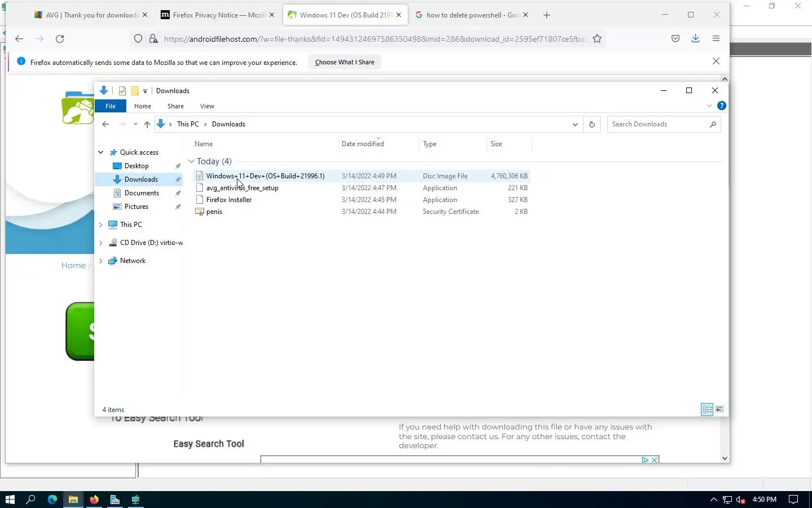Go back in File Explorer
812x508 pixels.
click(x=105, y=124)
